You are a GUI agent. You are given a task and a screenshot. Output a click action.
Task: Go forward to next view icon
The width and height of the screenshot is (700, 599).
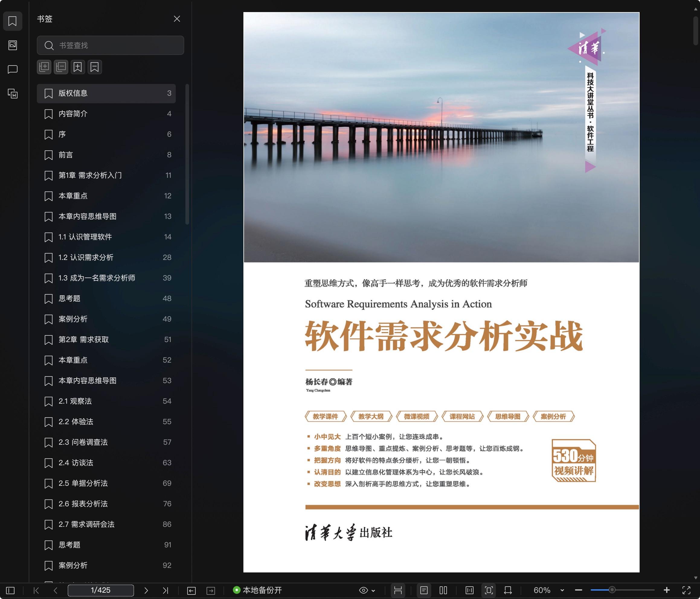pos(211,590)
